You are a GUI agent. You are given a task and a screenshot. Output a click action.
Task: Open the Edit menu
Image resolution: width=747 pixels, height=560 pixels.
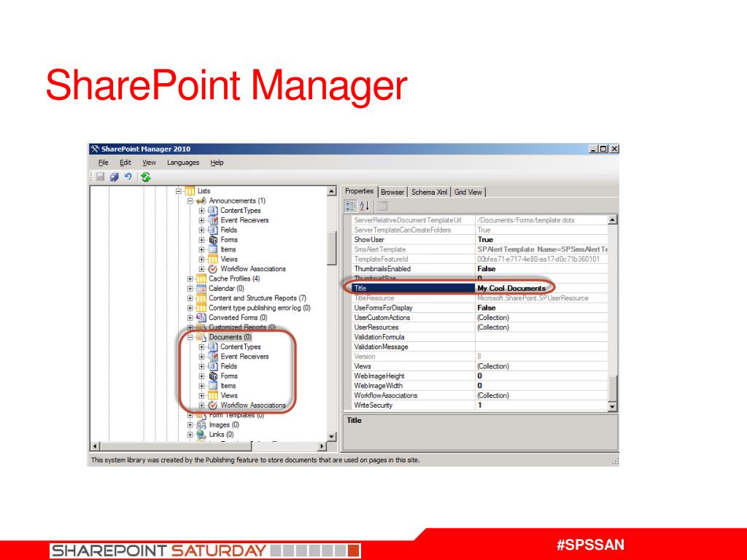click(125, 163)
